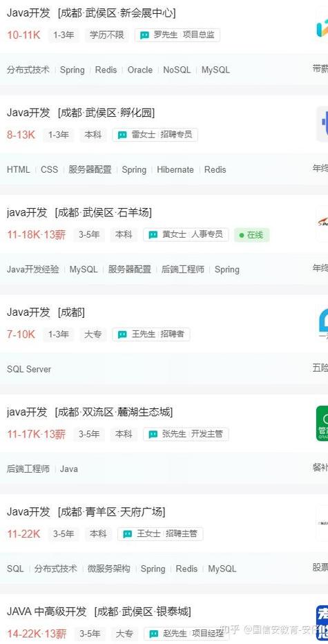Click 后端工程师 skill in 石羊场 listing
328x644 pixels.
pyautogui.click(x=183, y=269)
